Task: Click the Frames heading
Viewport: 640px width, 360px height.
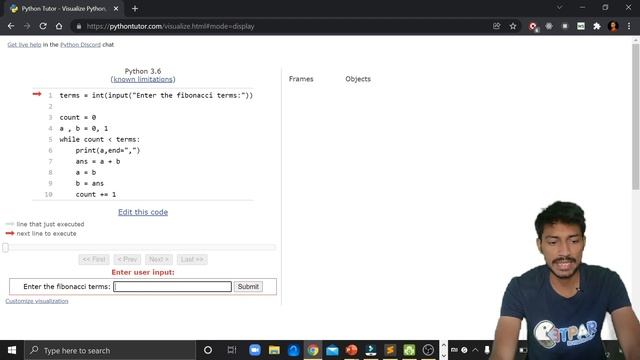Action: point(301,79)
